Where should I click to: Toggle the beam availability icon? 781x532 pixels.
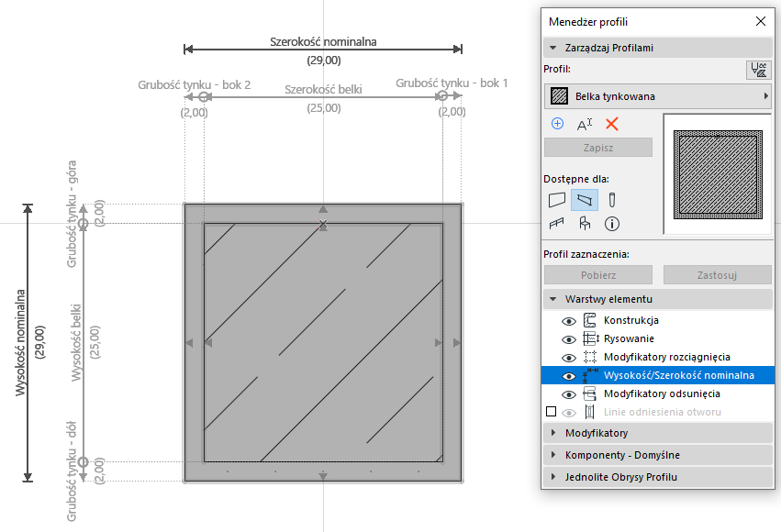[x=585, y=200]
